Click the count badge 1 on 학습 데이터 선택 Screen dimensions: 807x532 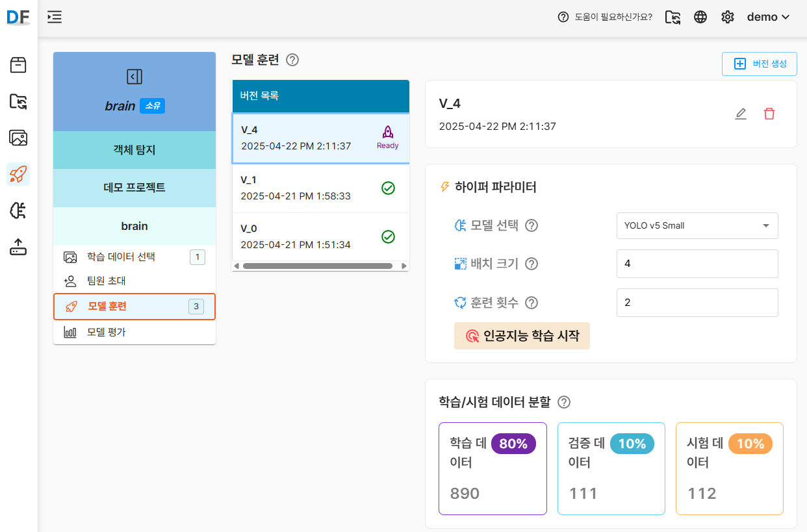(x=198, y=257)
